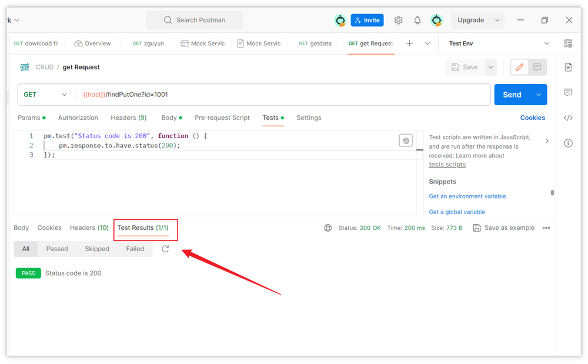
Task: Open the Documentation panel in right sidebar
Action: click(x=568, y=67)
